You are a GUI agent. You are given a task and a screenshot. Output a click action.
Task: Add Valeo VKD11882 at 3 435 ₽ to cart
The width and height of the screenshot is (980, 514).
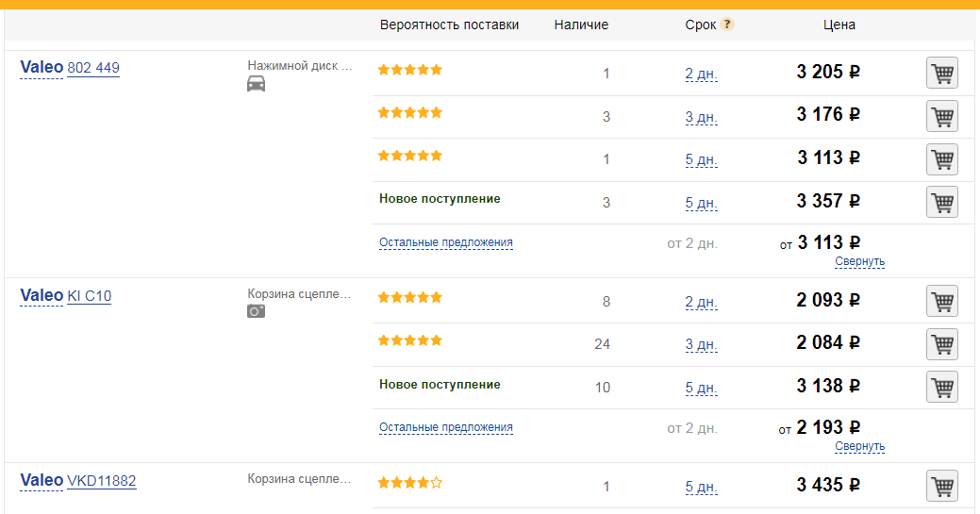[941, 486]
